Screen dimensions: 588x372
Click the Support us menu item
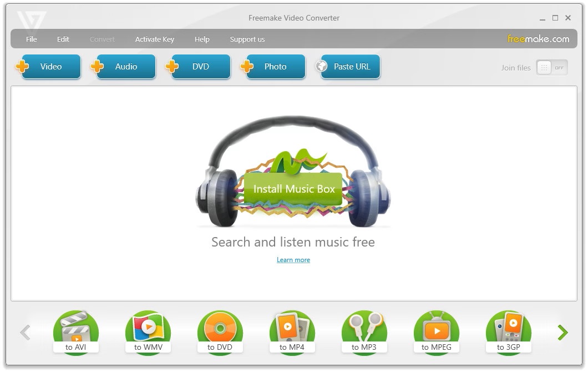click(247, 39)
